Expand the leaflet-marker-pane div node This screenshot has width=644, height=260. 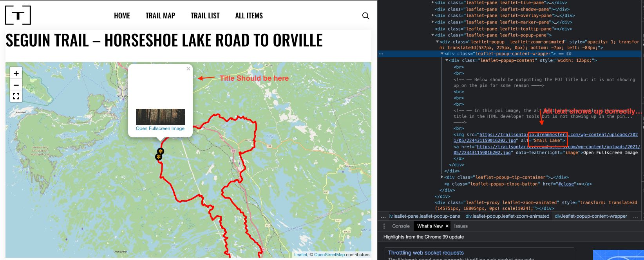coord(432,22)
